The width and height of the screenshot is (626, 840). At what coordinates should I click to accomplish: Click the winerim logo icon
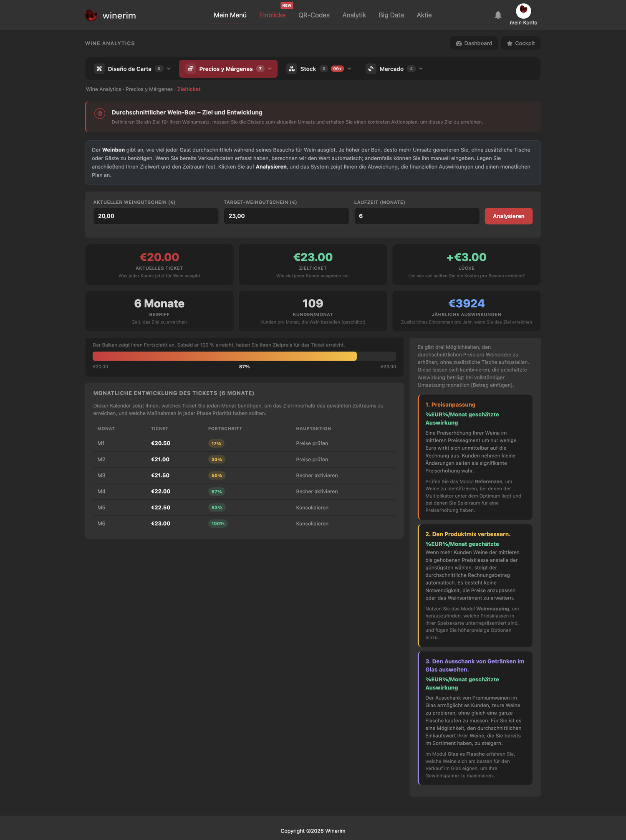coord(91,15)
